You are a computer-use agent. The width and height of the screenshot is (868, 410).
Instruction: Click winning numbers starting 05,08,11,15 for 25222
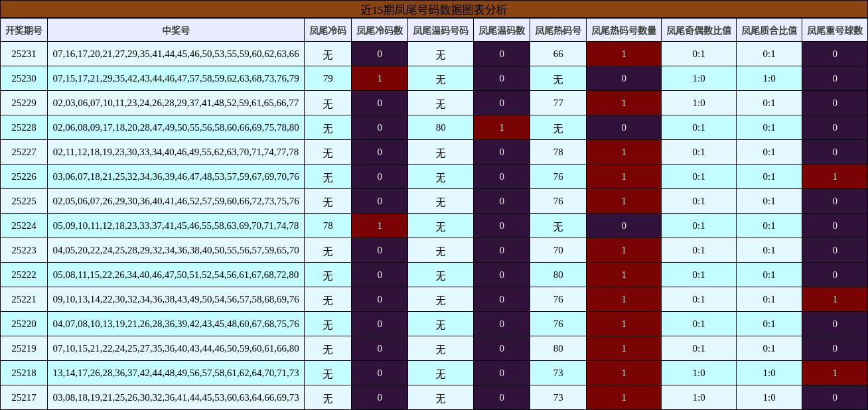coord(176,275)
